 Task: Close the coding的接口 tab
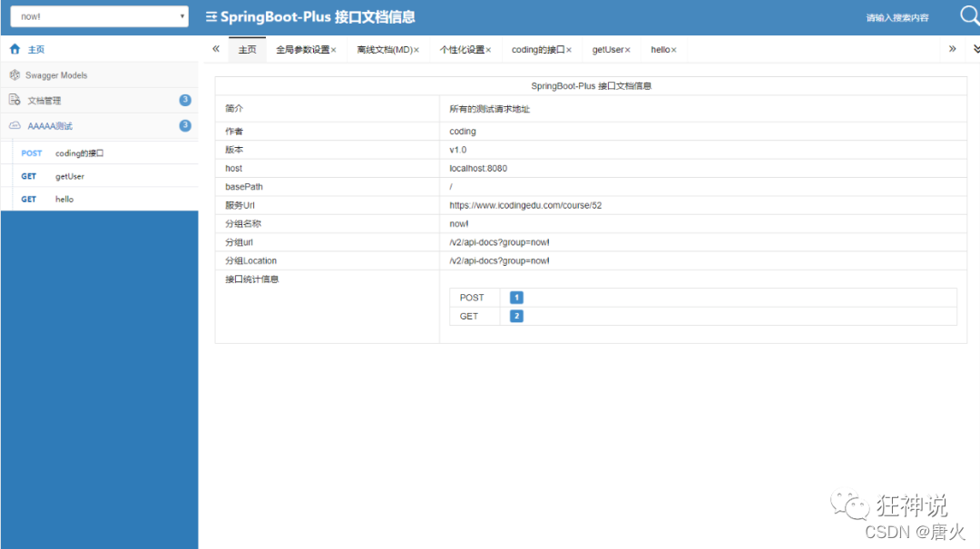pyautogui.click(x=569, y=50)
